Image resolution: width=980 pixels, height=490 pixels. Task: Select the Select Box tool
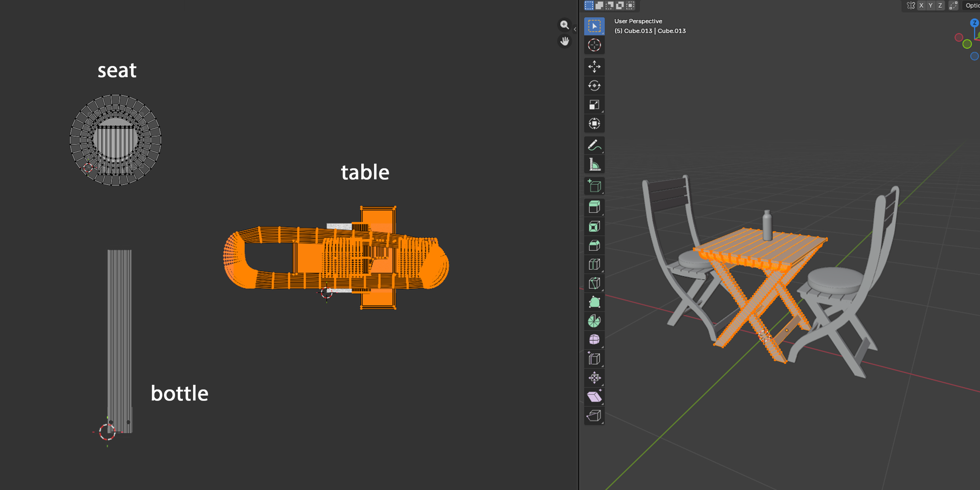tap(594, 26)
